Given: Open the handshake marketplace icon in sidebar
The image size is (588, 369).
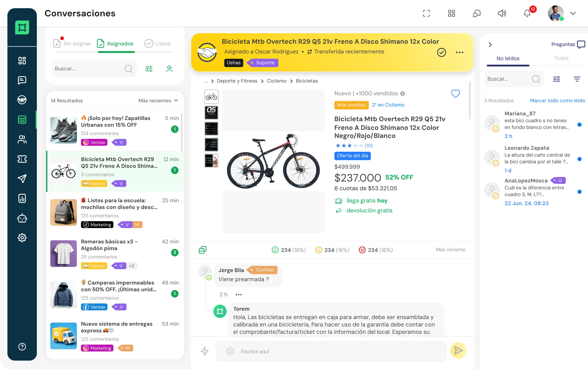Looking at the screenshot, I should point(22,100).
